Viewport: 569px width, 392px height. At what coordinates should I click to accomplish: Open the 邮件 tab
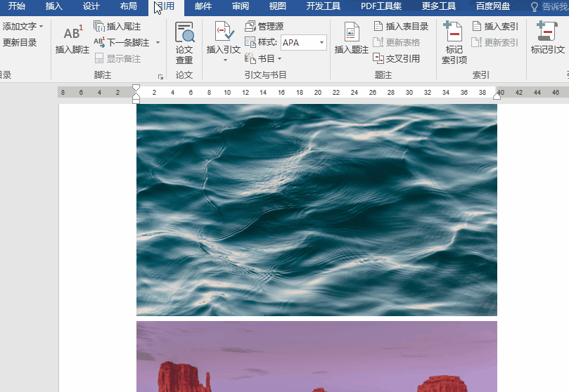pyautogui.click(x=203, y=6)
